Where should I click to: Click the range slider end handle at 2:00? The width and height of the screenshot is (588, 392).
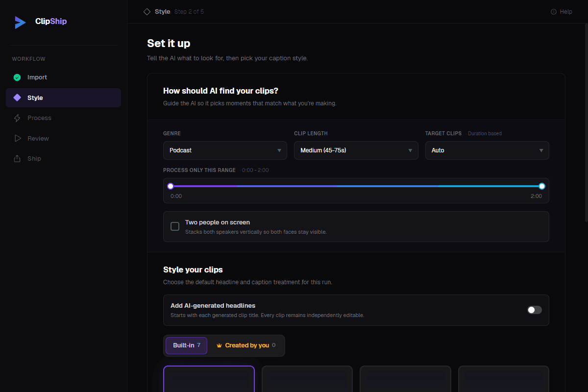click(542, 186)
